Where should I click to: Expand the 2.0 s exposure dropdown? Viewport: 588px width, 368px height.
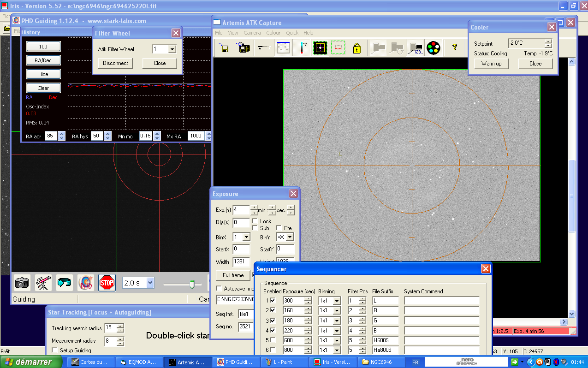150,283
